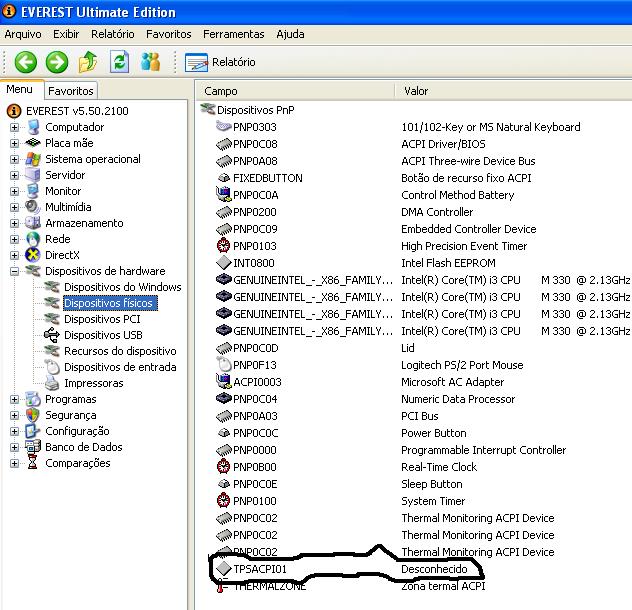Screen dimensions: 632x610
Task: Select Recursos do dispositivo in tree
Action: (x=120, y=351)
